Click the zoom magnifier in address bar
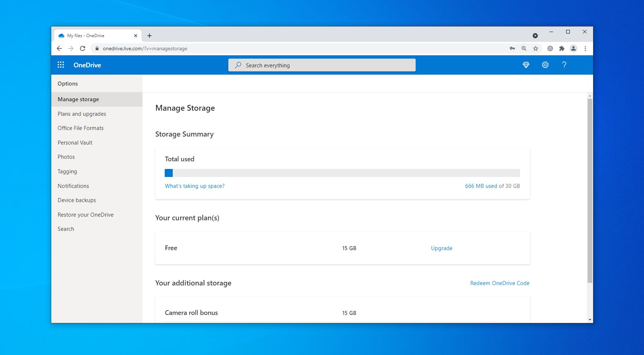The width and height of the screenshot is (644, 355). coord(524,48)
